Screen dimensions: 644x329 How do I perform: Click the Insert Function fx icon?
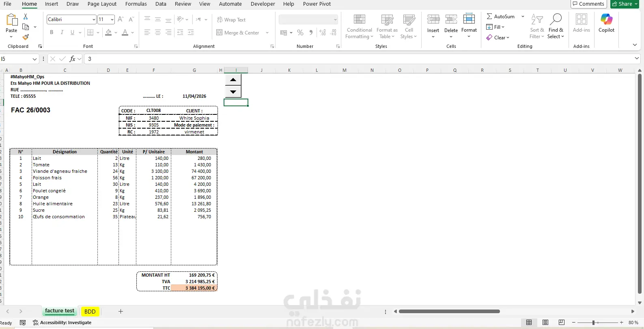73,59
